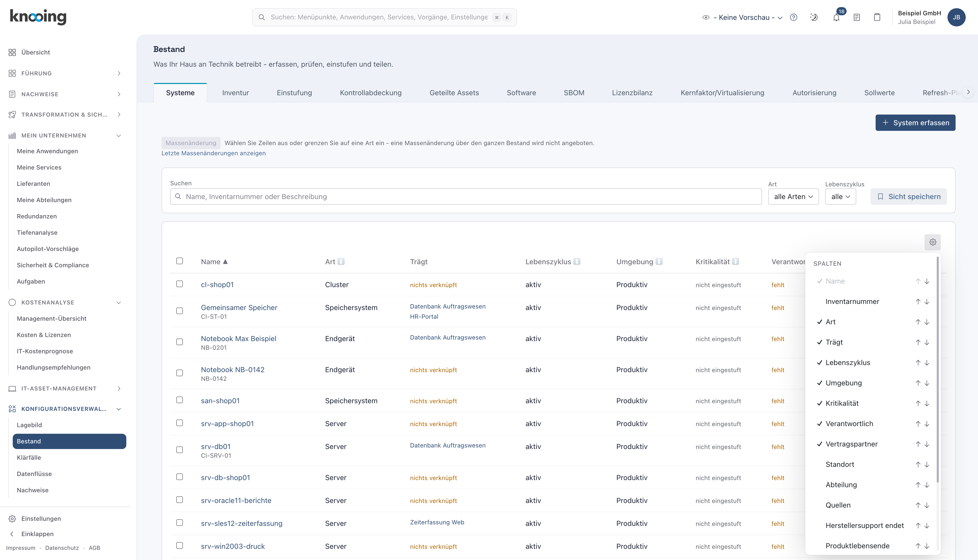Open notifications bell with 18 badge
This screenshot has width=978, height=560.
[836, 17]
